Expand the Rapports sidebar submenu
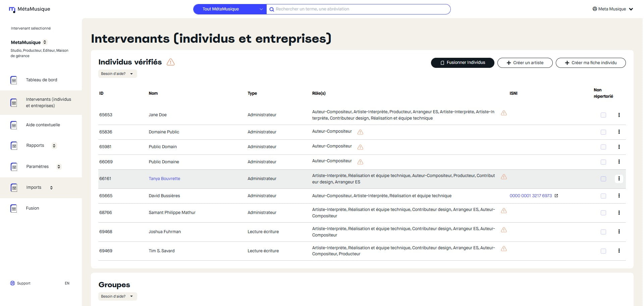644x306 pixels. (54, 146)
